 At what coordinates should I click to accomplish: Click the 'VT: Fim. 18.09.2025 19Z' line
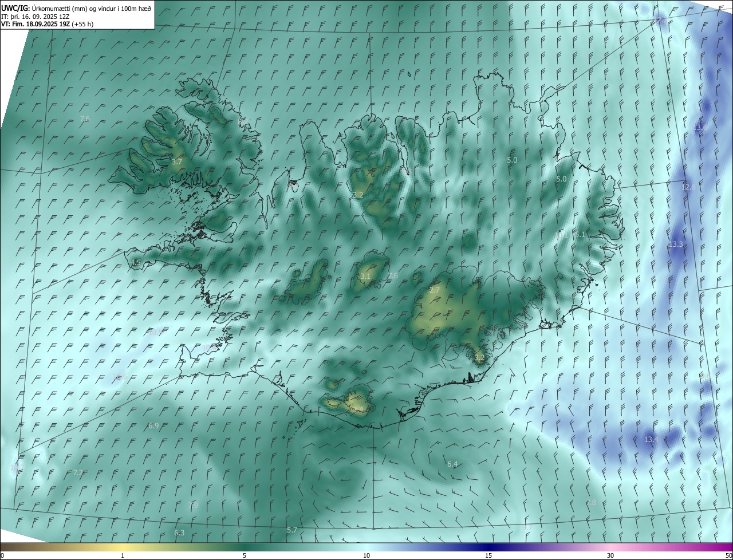click(47, 24)
